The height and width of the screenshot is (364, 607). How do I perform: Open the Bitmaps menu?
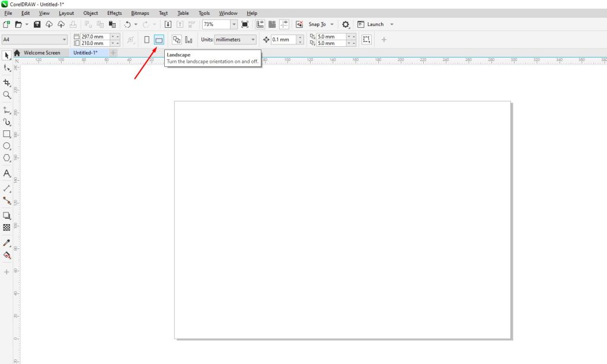pos(140,13)
